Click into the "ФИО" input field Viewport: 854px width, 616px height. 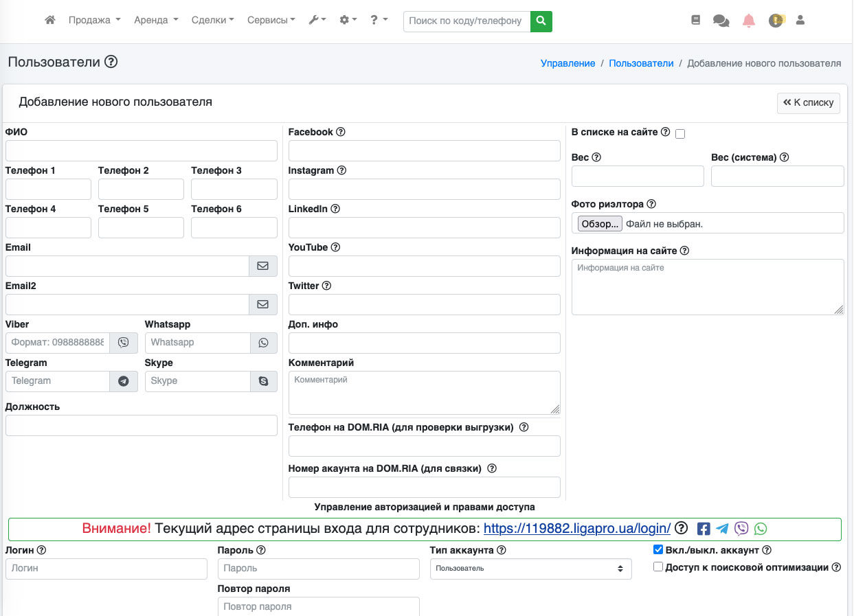pyautogui.click(x=141, y=151)
